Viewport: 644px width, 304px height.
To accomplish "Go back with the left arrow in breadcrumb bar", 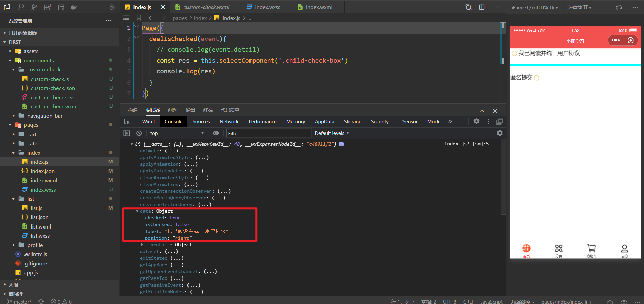I will click(x=151, y=18).
